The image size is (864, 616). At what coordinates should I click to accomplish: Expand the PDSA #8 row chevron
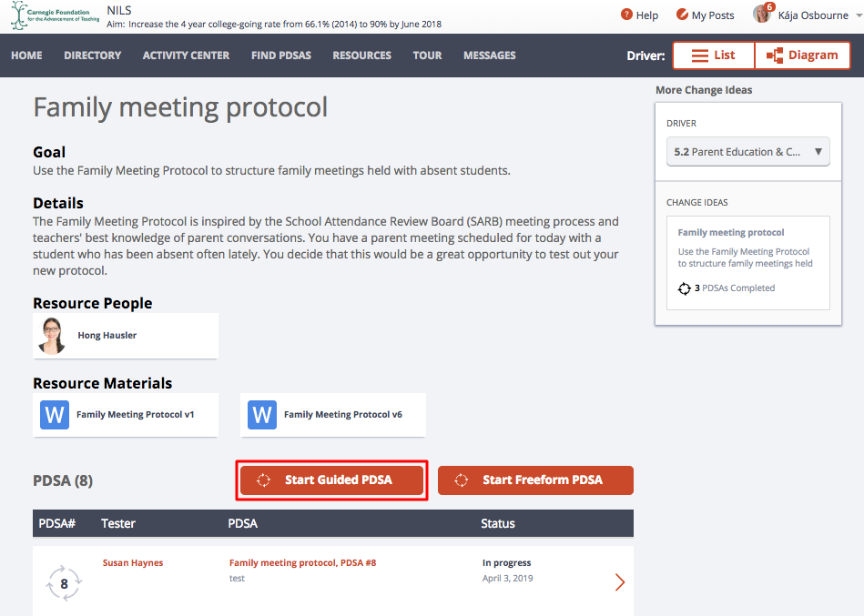[620, 581]
